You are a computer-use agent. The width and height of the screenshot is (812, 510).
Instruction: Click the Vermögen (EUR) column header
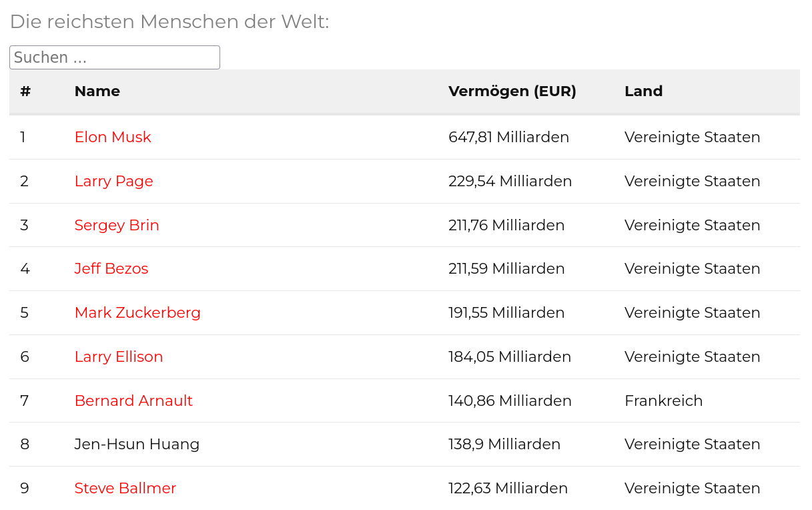pos(512,91)
